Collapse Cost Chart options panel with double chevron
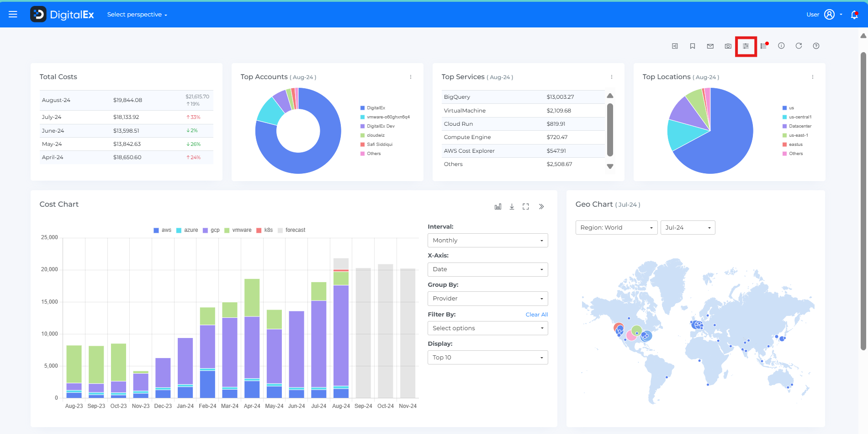868x434 pixels. click(541, 207)
